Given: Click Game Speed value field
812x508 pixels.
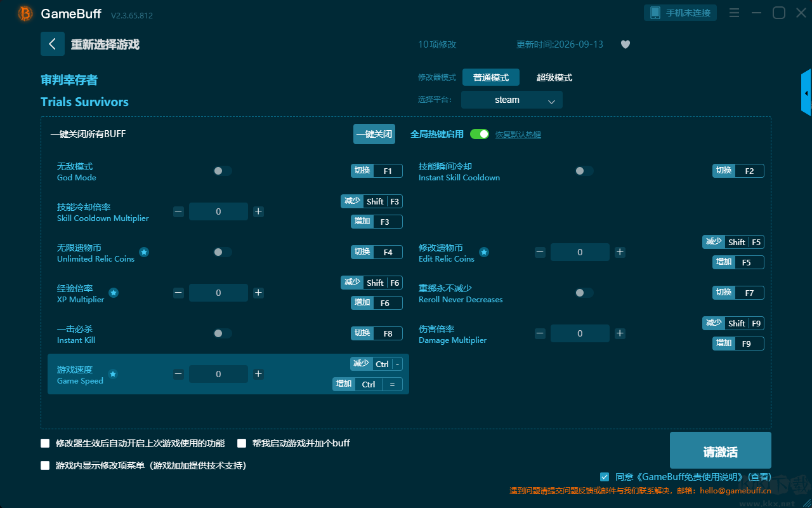Looking at the screenshot, I should tap(218, 374).
